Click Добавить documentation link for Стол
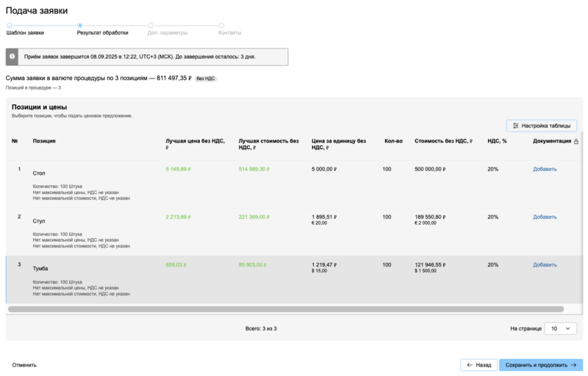The height and width of the screenshot is (376, 588). [545, 169]
